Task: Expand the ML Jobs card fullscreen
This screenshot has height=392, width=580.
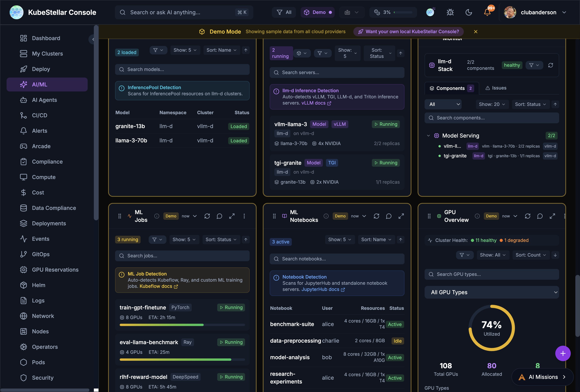Action: [232, 216]
